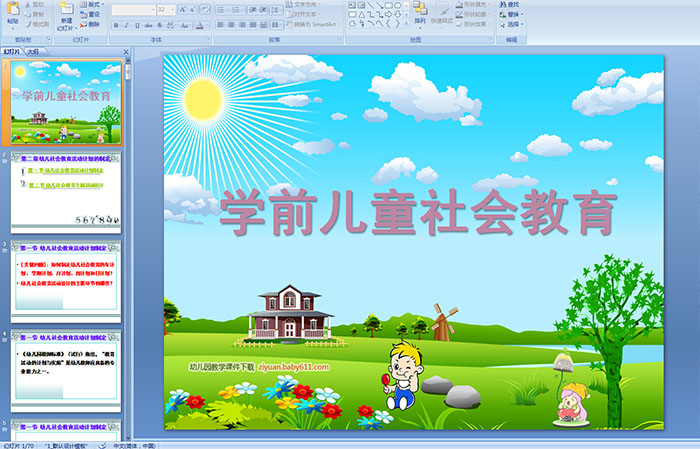Click Reset (重设) slide icon

(x=83, y=14)
